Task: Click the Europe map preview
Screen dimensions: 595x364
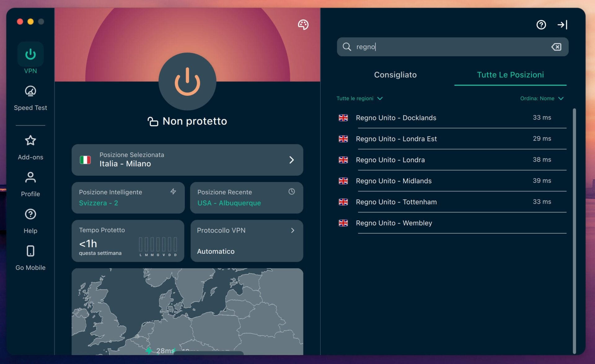Action: [x=187, y=311]
